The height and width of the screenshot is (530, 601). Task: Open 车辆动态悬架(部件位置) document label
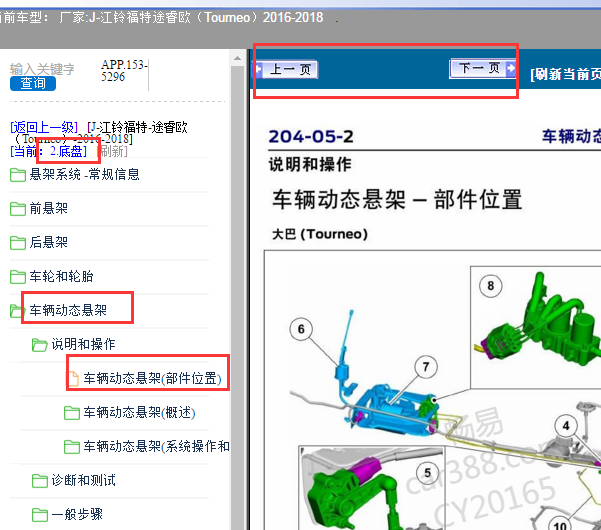pyautogui.click(x=153, y=378)
